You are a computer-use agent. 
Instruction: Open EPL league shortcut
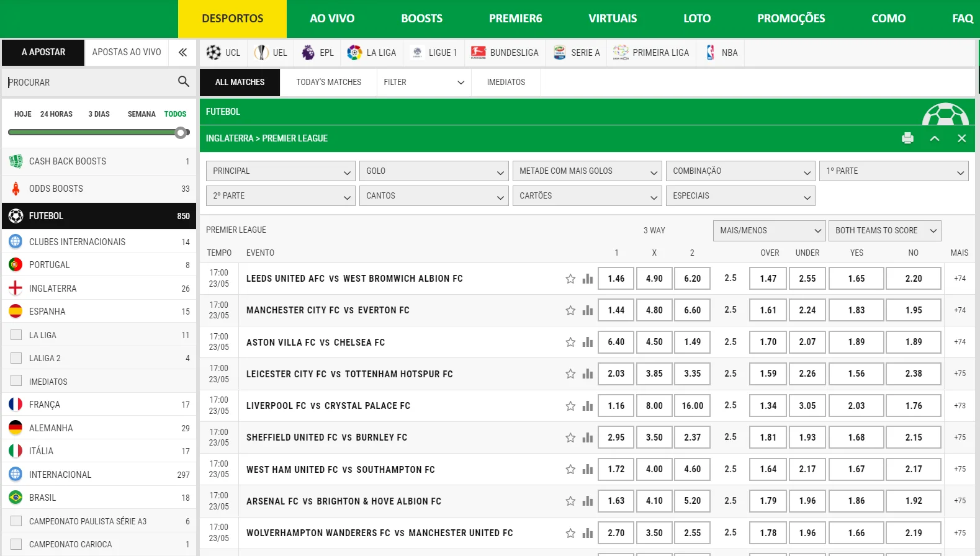pyautogui.click(x=317, y=53)
